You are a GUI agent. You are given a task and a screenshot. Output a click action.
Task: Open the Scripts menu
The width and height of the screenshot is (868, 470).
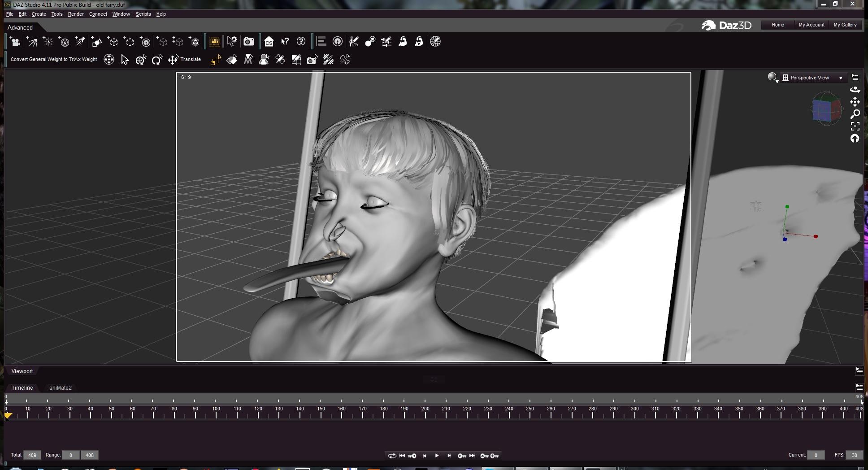point(143,14)
